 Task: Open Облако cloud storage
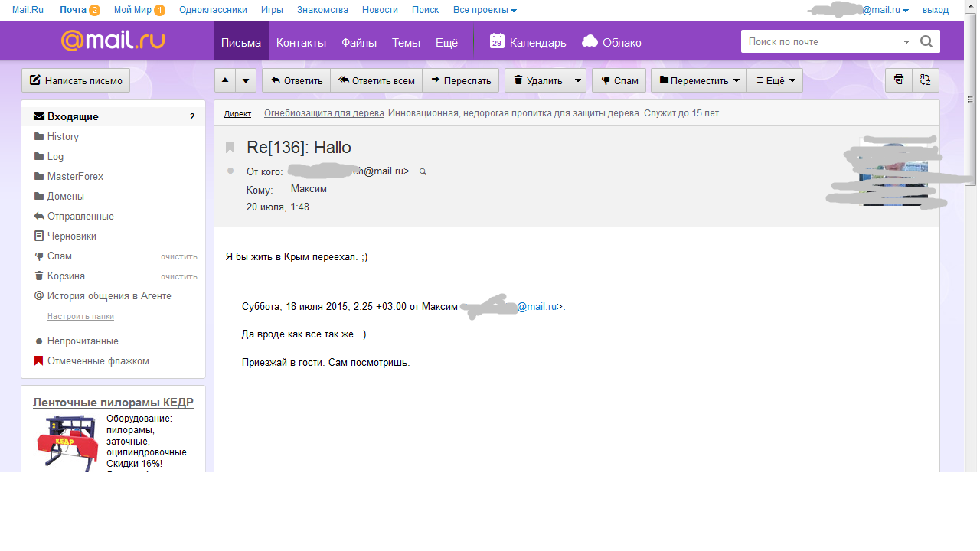pos(612,42)
